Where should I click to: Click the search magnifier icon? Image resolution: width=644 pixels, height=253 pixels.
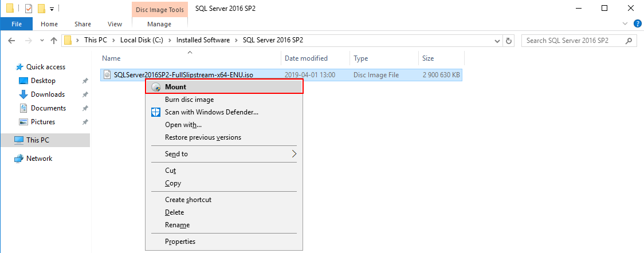(629, 41)
